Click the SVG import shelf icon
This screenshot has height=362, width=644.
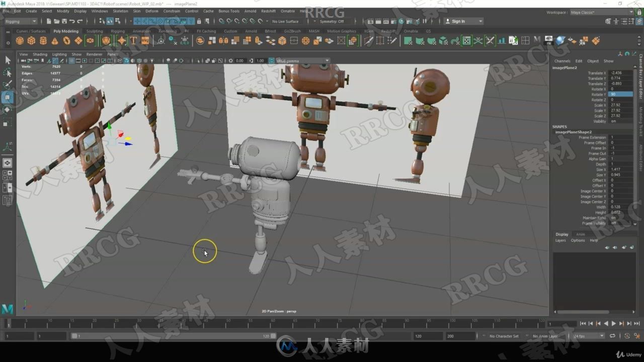pyautogui.click(x=145, y=41)
